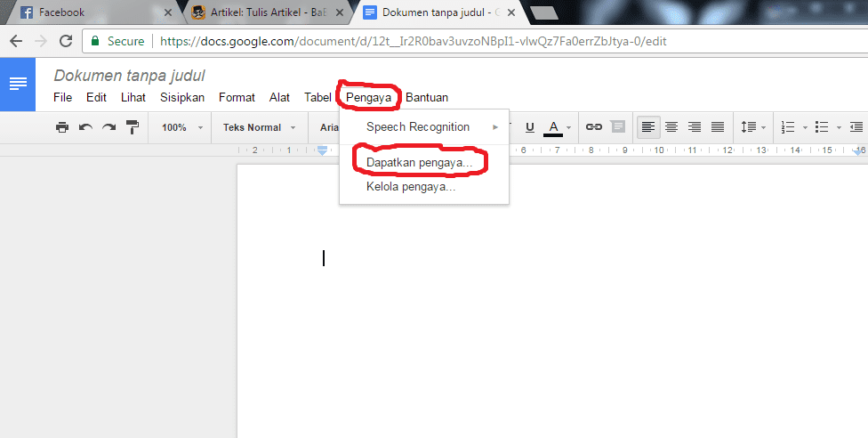Align text to the right
This screenshot has width=868, height=438.
695,127
